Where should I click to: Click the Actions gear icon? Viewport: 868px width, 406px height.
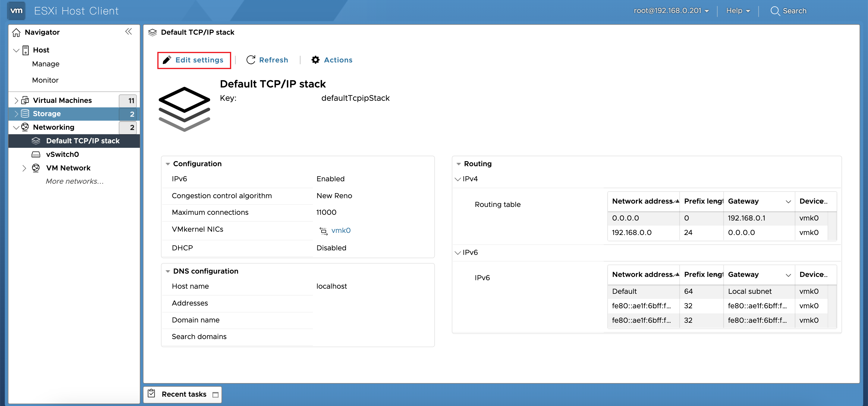tap(315, 60)
